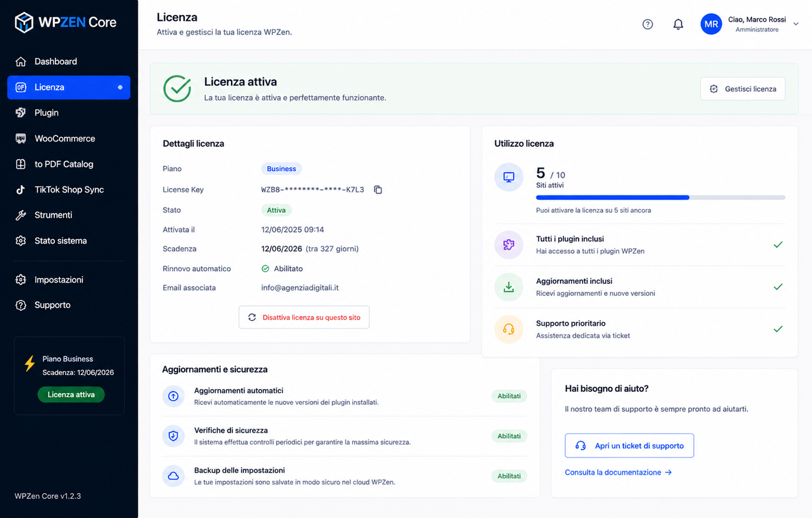Click the shield icon for Verifiche di sicurezza
The height and width of the screenshot is (518, 812).
[x=173, y=436]
